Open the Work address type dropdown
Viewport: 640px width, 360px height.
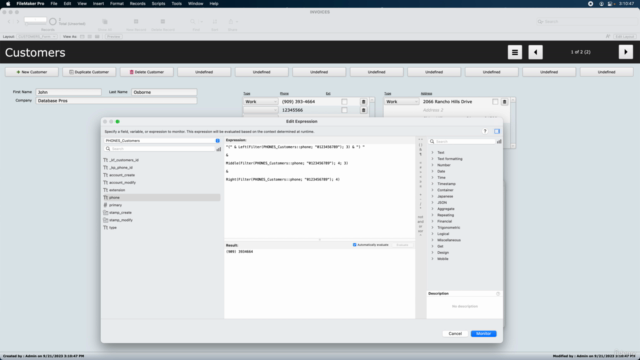[x=402, y=102]
